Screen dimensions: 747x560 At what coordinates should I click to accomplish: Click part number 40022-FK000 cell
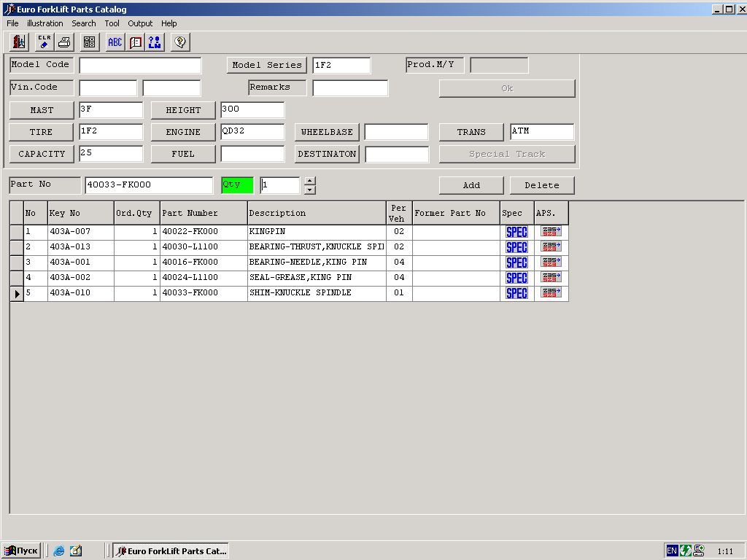[x=204, y=232]
